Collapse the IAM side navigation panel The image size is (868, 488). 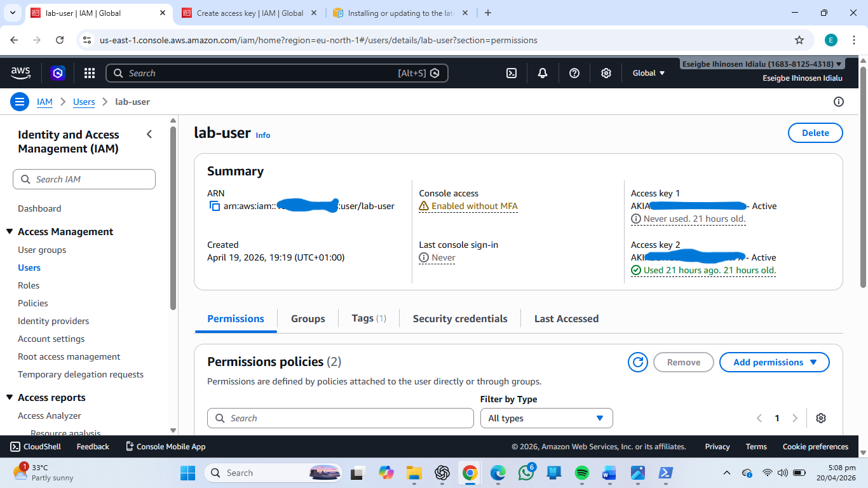coord(149,134)
